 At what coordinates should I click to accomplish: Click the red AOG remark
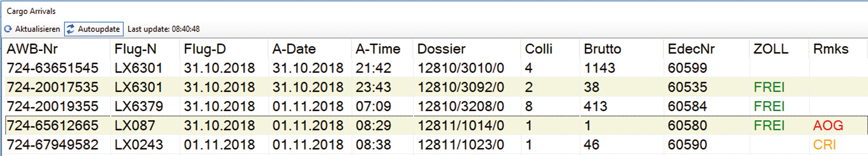828,126
